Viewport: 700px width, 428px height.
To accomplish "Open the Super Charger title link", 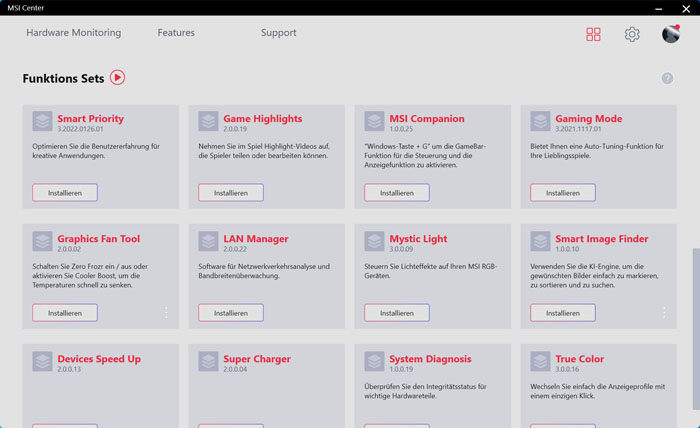I will pos(257,359).
